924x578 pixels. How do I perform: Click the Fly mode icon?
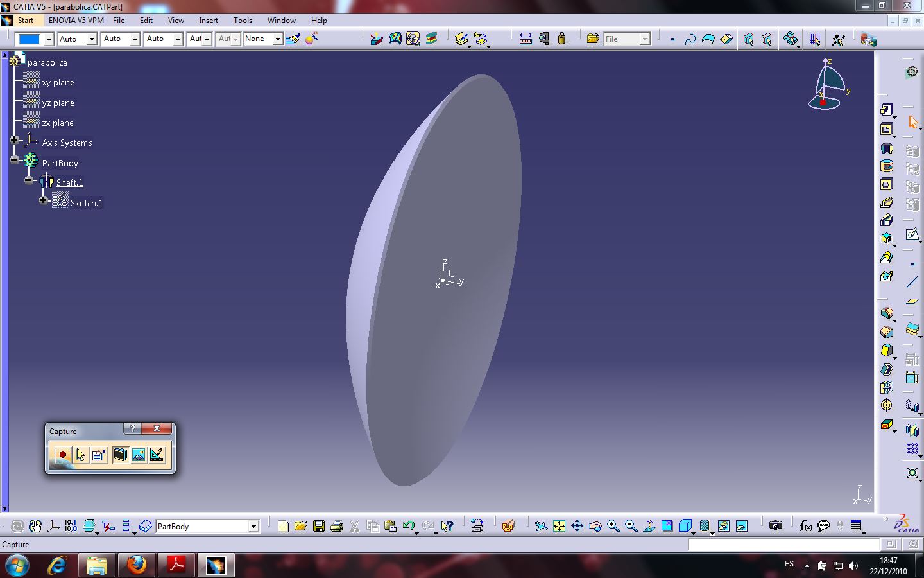click(541, 526)
